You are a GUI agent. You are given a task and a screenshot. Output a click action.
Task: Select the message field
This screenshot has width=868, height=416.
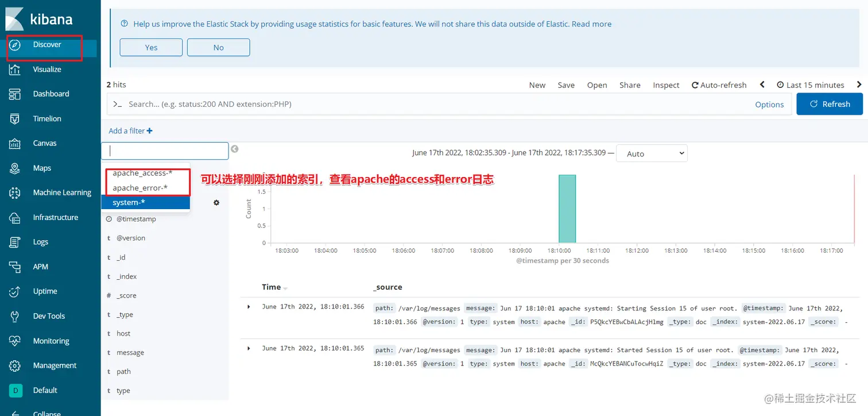(x=130, y=353)
